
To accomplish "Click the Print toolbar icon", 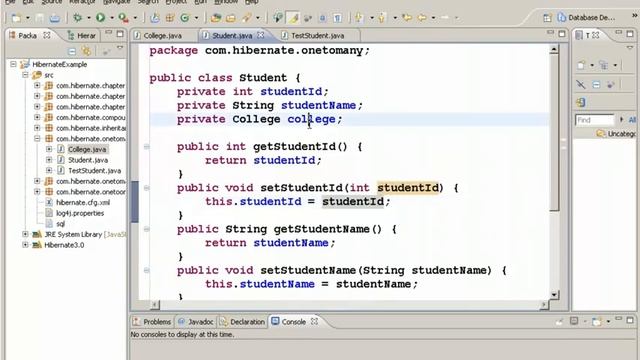I will 55,18.
